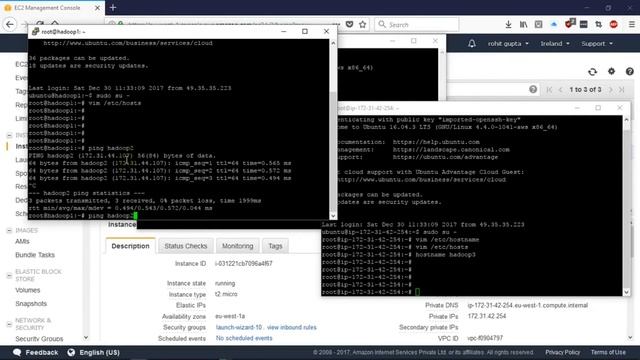Open Volumes in the sidebar
The image size is (640, 360).
point(27,290)
